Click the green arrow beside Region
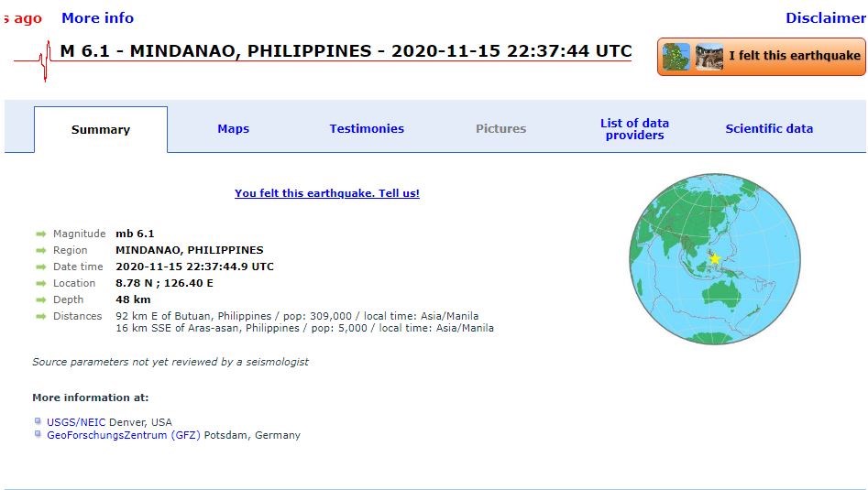The image size is (868, 490). click(41, 251)
